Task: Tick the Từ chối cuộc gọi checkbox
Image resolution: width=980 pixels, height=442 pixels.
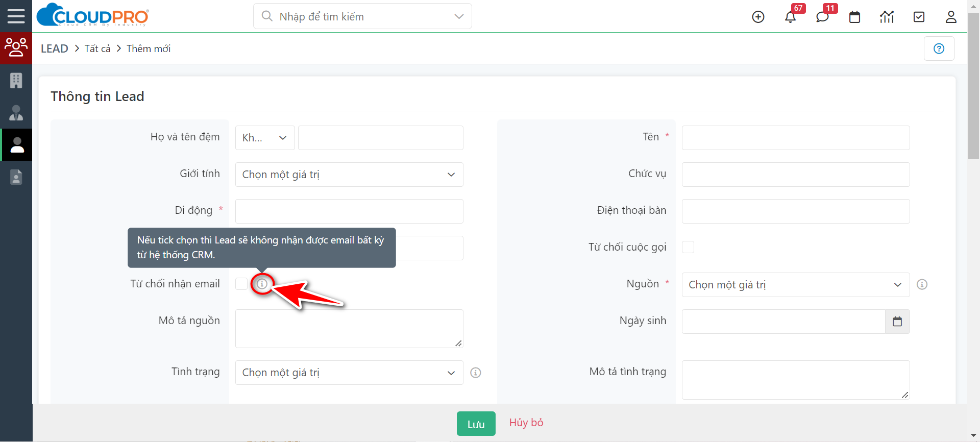Action: [x=688, y=247]
